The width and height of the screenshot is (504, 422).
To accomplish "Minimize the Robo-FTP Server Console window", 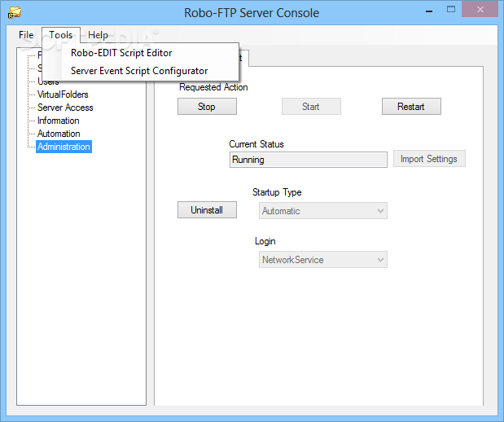I will point(429,11).
